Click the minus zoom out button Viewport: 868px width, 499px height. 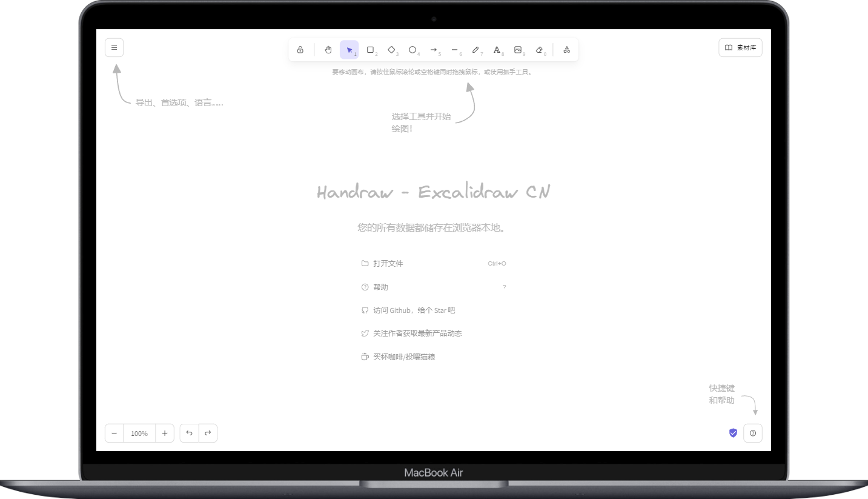[x=114, y=433]
